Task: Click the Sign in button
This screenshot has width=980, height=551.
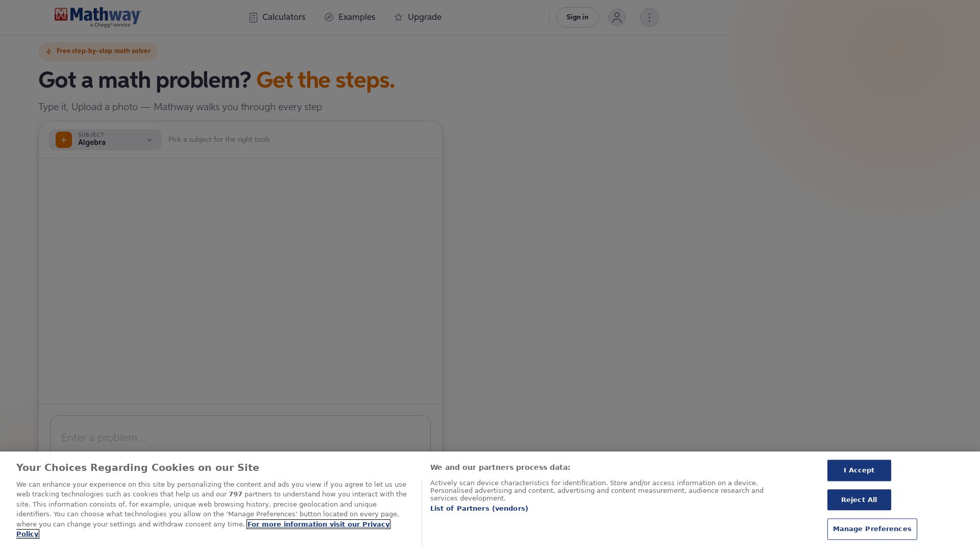Action: point(577,17)
